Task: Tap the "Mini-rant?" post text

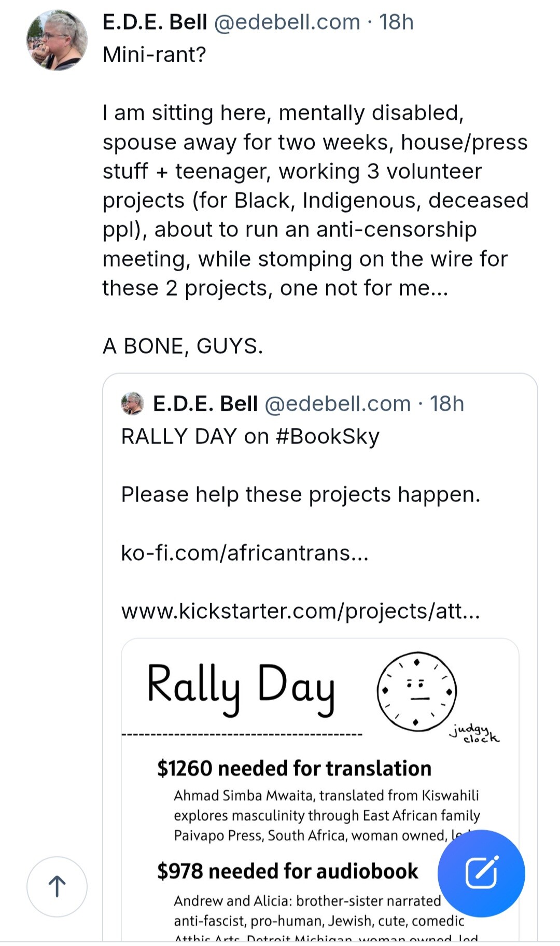Action: [x=155, y=54]
